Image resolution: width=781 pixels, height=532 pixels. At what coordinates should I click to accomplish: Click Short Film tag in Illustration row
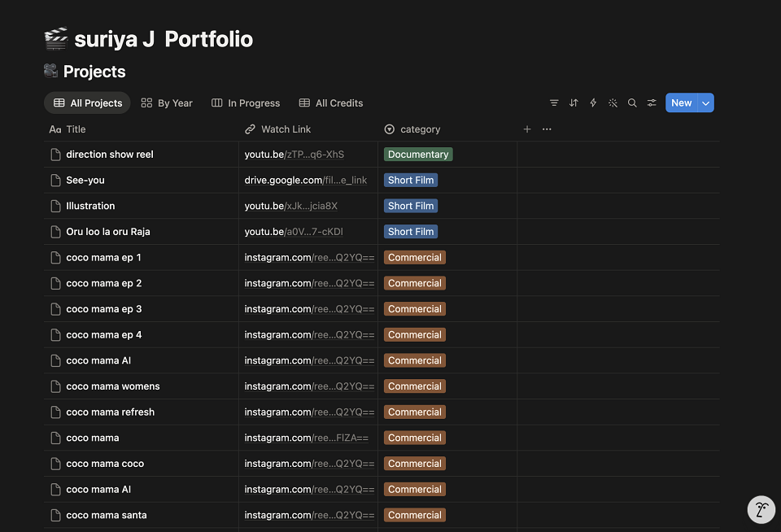[x=411, y=207]
